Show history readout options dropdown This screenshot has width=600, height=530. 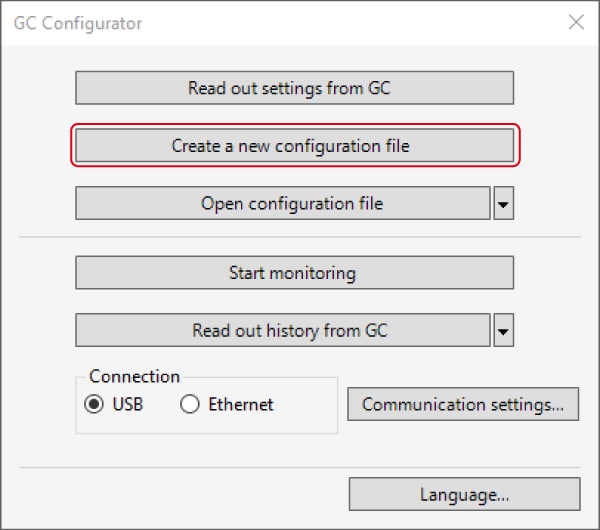pyautogui.click(x=504, y=330)
